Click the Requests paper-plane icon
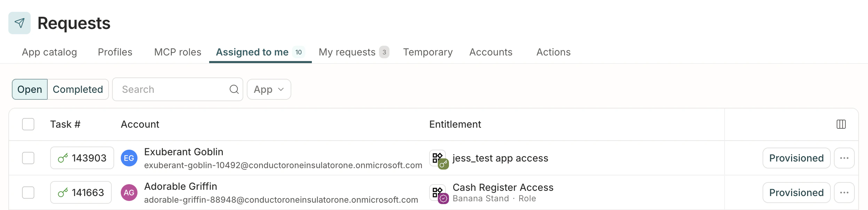Viewport: 868px width, 210px height. pos(19,23)
